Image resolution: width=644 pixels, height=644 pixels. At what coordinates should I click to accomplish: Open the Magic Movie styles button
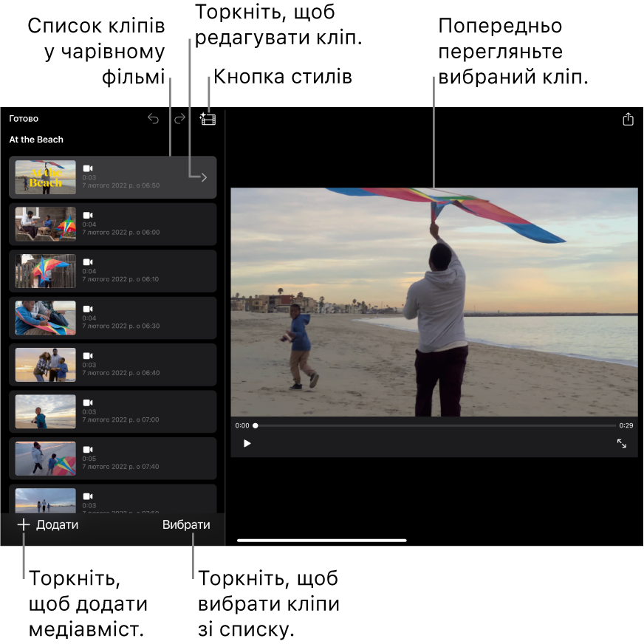[208, 119]
